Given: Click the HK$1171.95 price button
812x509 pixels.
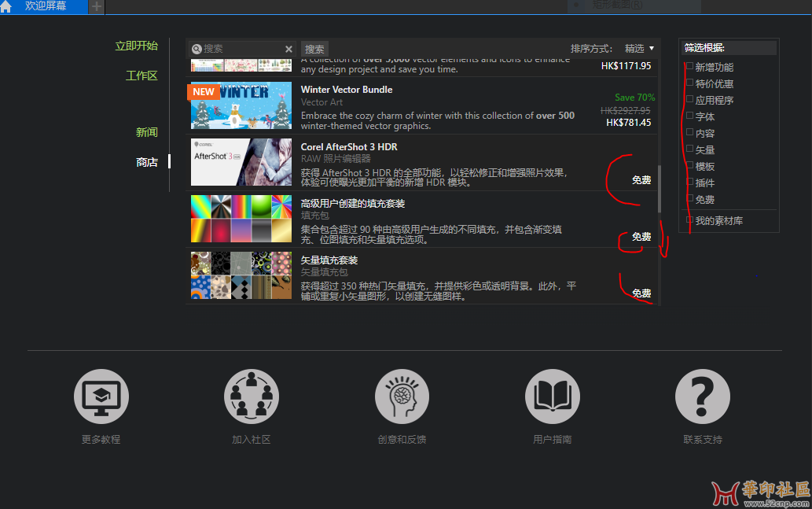Looking at the screenshot, I should pos(626,66).
